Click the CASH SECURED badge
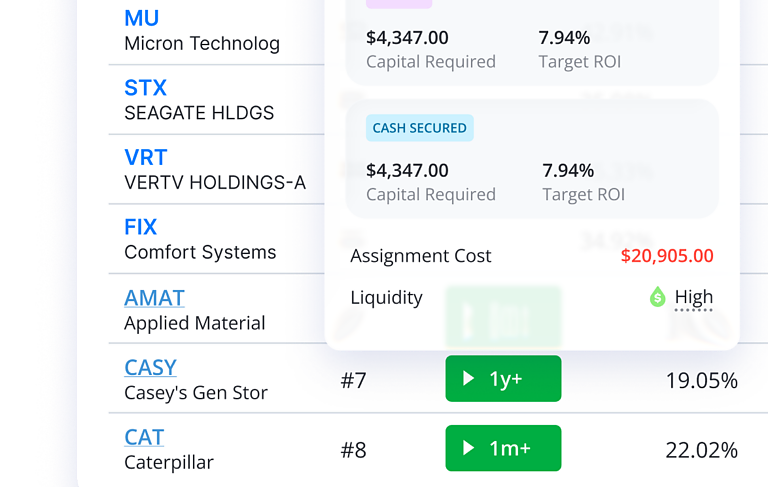The height and width of the screenshot is (487, 768). point(420,128)
